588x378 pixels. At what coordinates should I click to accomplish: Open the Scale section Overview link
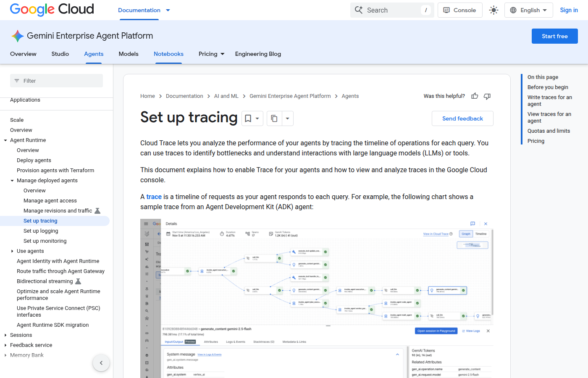[x=21, y=130]
